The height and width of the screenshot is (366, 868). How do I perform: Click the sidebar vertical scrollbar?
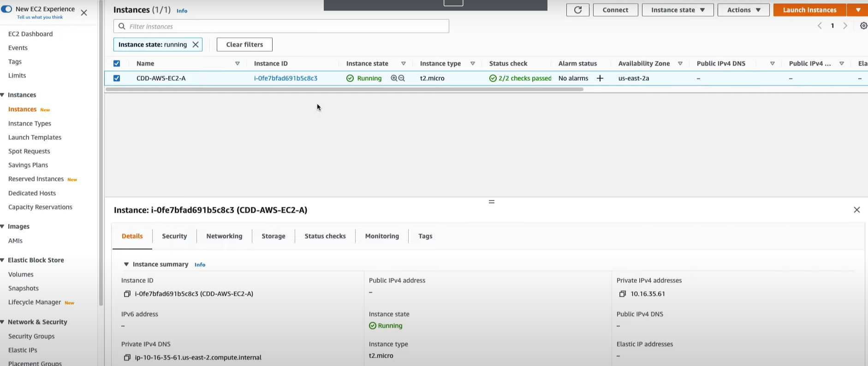click(101, 152)
